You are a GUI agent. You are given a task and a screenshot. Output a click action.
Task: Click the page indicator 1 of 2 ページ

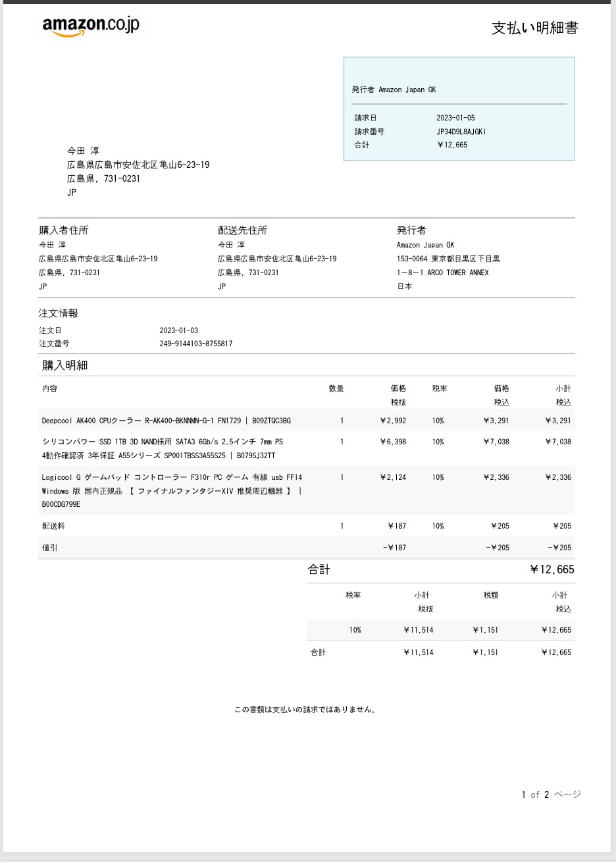tap(551, 795)
